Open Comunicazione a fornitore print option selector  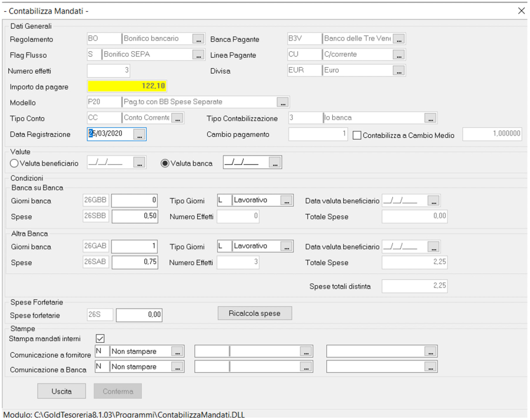[177, 352]
